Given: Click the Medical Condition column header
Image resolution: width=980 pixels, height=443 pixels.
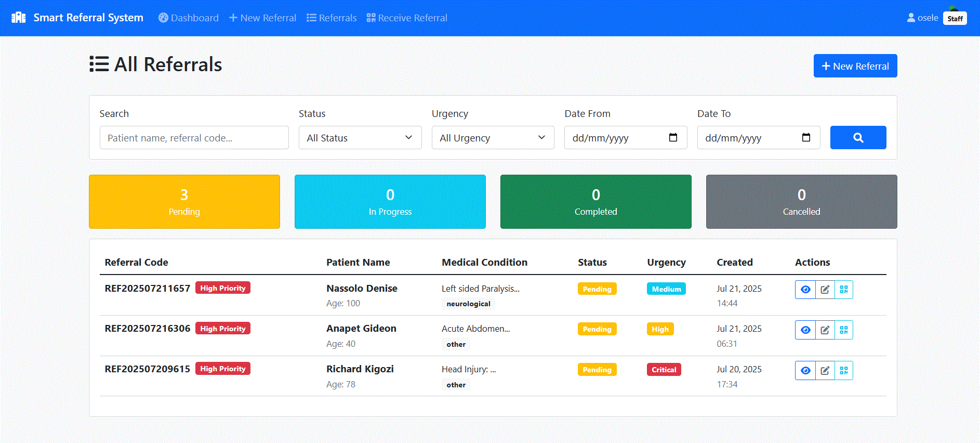Looking at the screenshot, I should tap(484, 263).
